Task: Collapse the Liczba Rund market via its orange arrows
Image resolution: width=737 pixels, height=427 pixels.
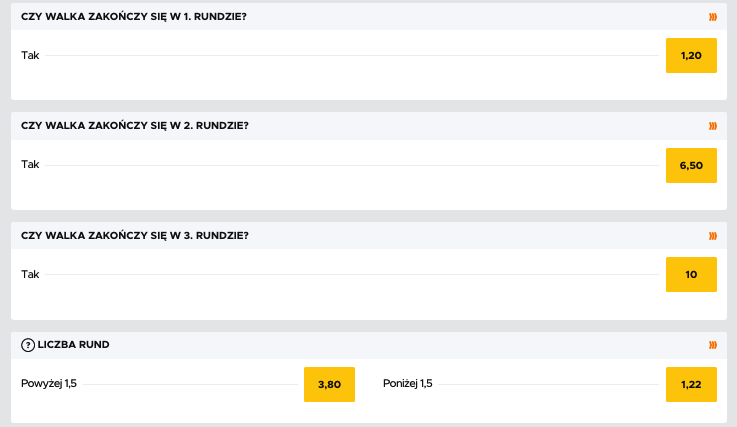Action: [713, 345]
